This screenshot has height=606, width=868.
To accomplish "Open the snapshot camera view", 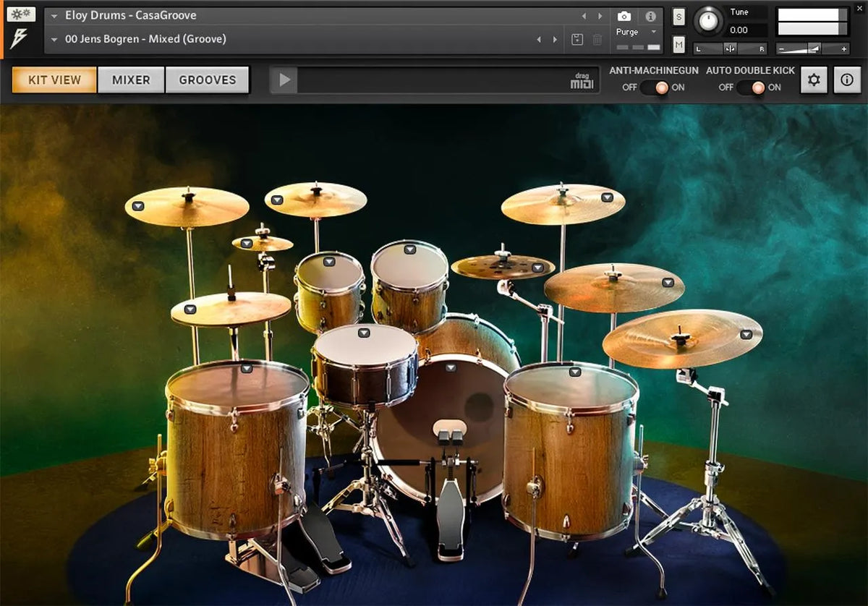I will click(x=624, y=16).
